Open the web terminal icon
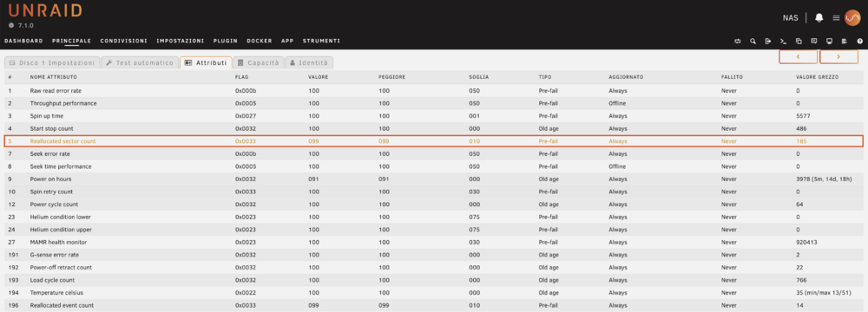Screen dimensions: 868x312 (x=783, y=41)
